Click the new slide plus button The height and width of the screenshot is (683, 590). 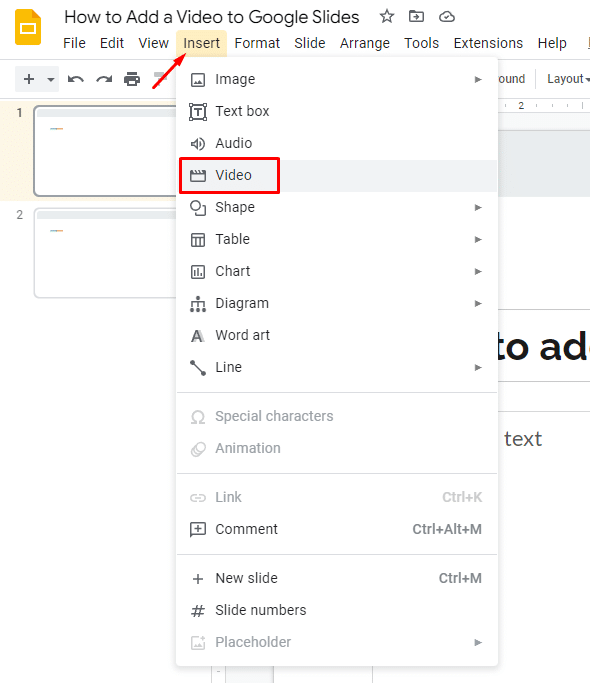(29, 79)
